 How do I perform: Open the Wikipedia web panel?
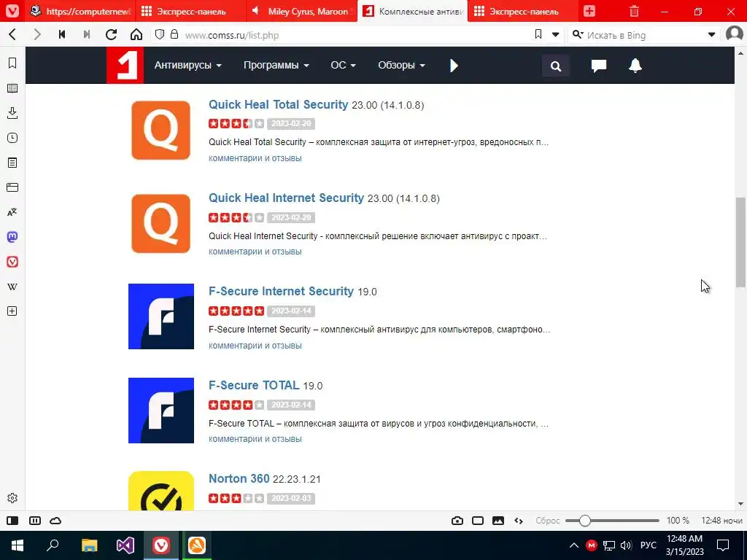coord(12,286)
